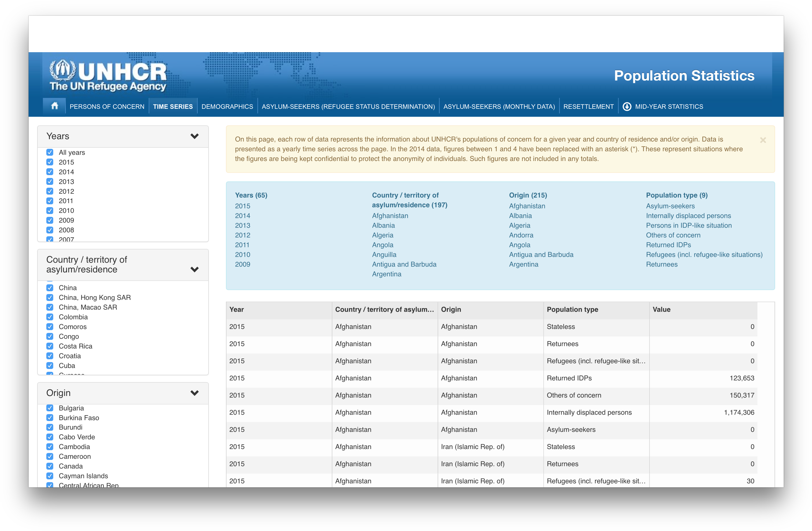Collapse the Origin filter panel chevron

click(194, 392)
